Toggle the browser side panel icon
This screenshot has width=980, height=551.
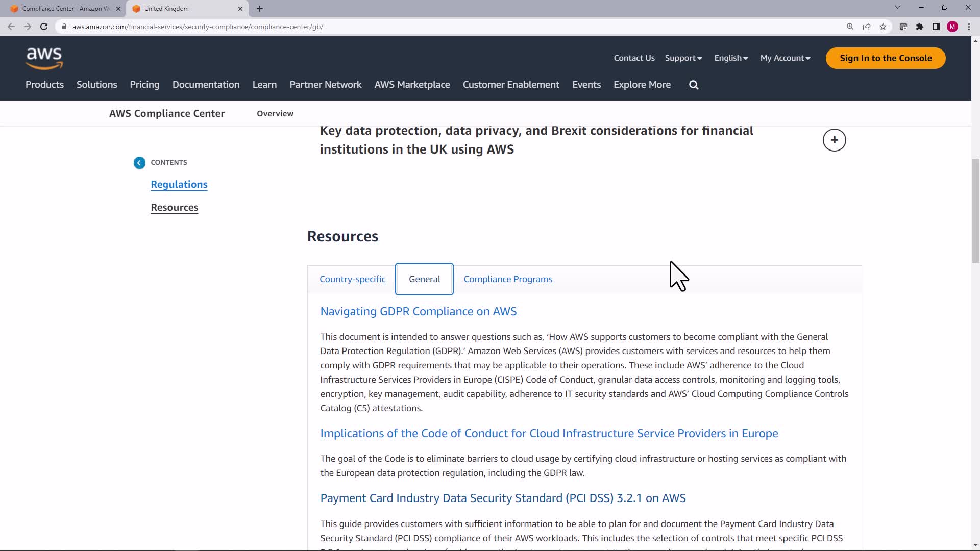coord(936,27)
